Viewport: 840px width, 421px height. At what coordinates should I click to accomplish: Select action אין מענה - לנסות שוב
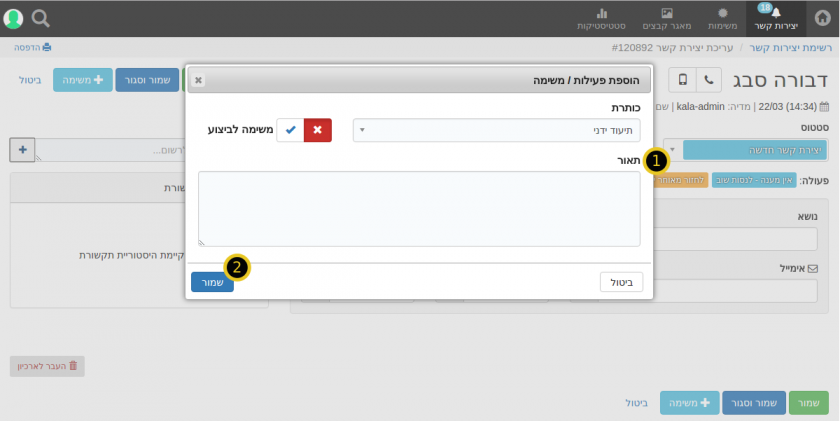[x=754, y=181]
